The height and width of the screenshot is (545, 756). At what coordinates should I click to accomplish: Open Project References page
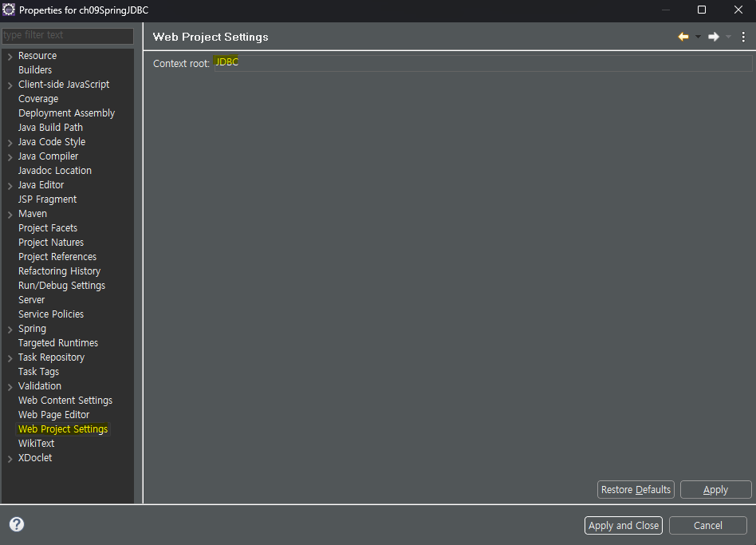coord(57,257)
